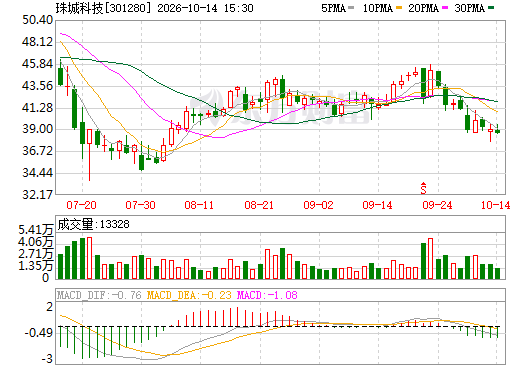Click the gray 5PMA color marker

351,8
